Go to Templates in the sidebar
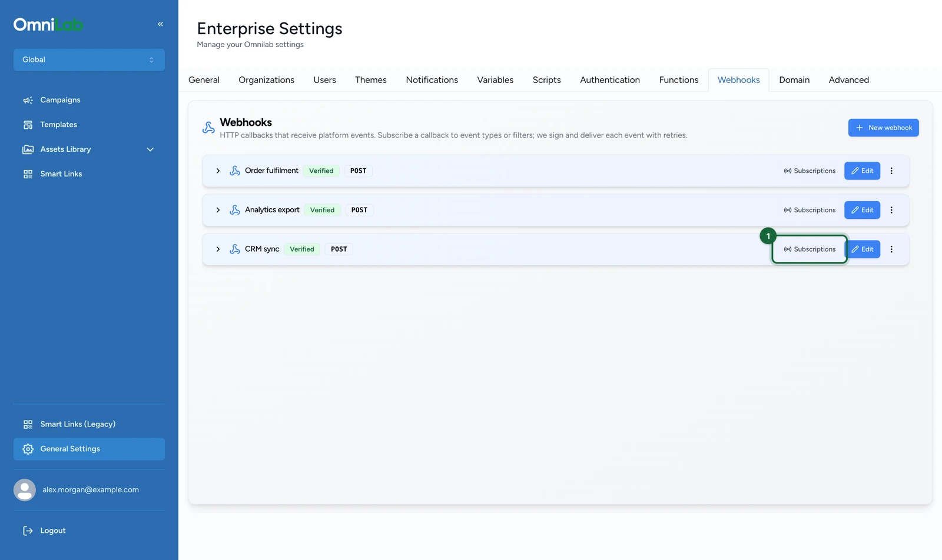This screenshot has height=560, width=942. [89, 125]
